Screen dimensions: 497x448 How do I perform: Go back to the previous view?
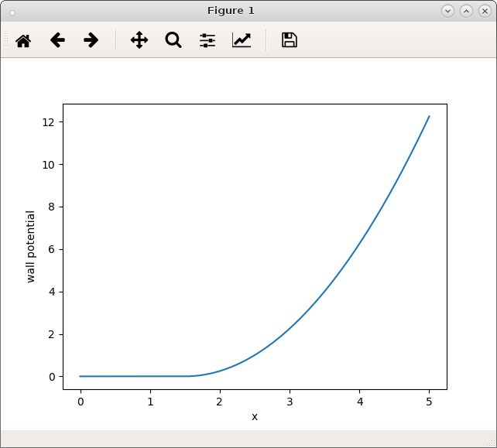tap(57, 40)
